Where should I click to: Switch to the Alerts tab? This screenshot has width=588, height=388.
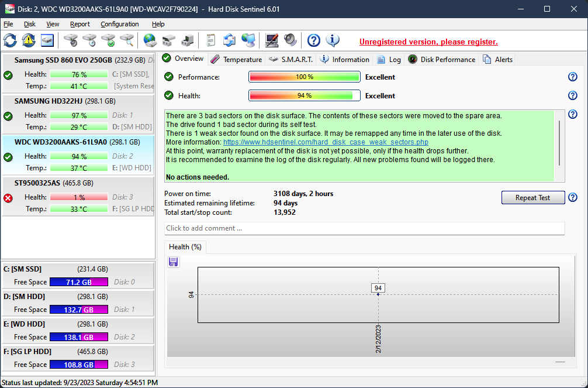(497, 59)
